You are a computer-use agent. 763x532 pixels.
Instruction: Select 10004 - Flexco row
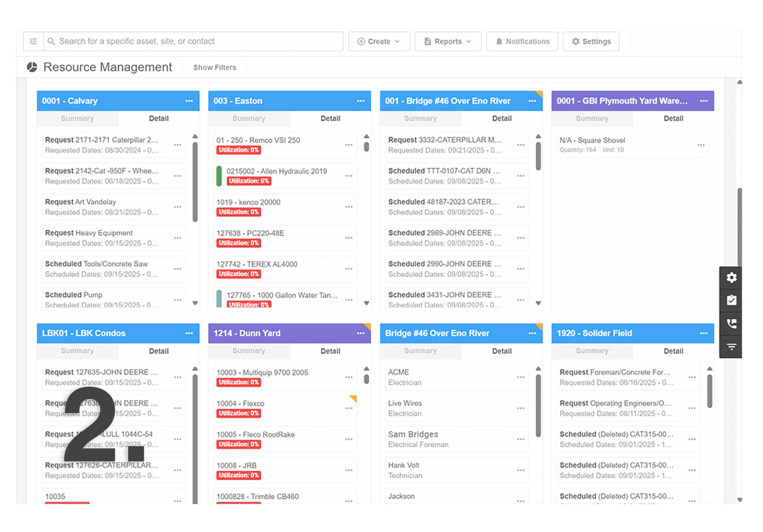[x=285, y=408]
